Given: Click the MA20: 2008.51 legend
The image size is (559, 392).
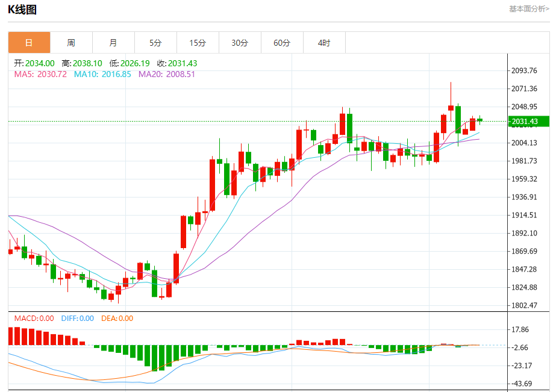Looking at the screenshot, I should [x=167, y=74].
